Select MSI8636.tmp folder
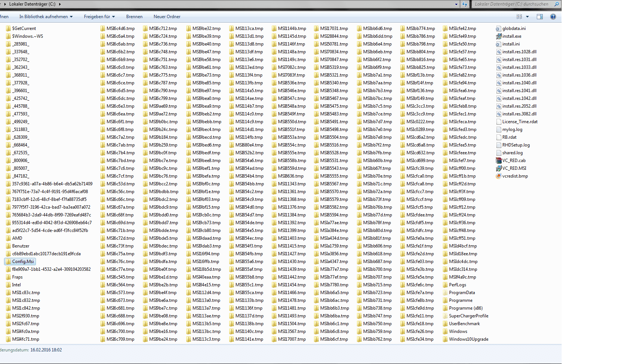The width and height of the screenshot is (622, 364). pyautogui.click(x=288, y=176)
